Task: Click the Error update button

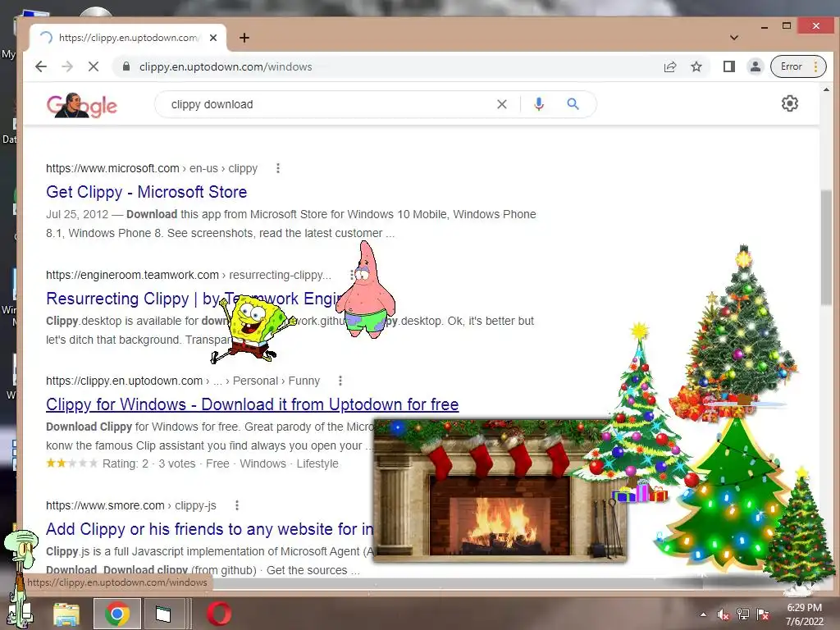Action: coord(797,66)
